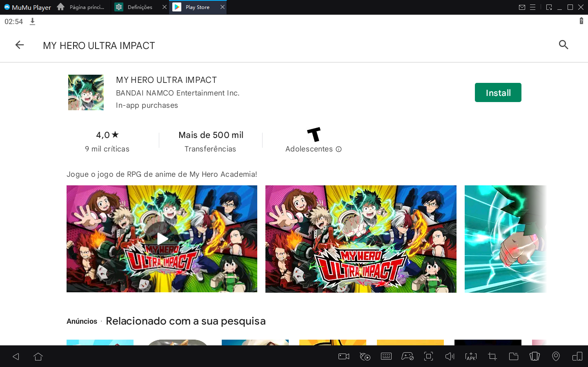Click the MuMu window mode icon
The height and width of the screenshot is (367, 588).
[x=549, y=7]
